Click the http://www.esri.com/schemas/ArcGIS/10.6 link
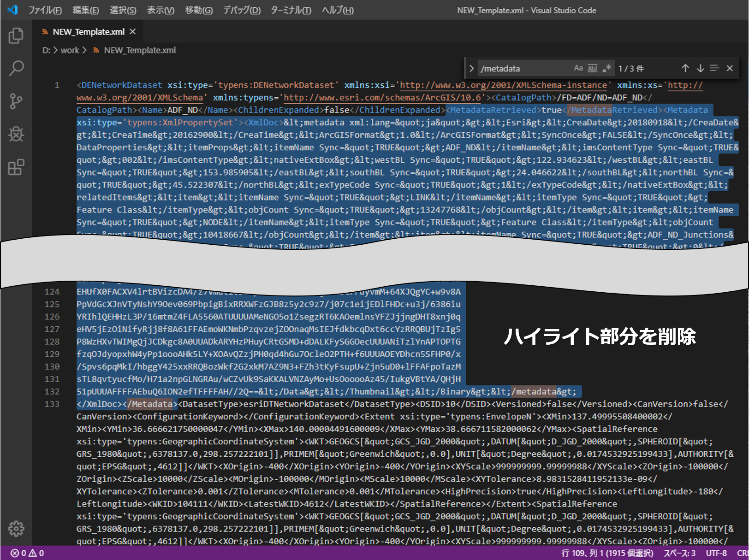The image size is (749, 560). (x=382, y=98)
